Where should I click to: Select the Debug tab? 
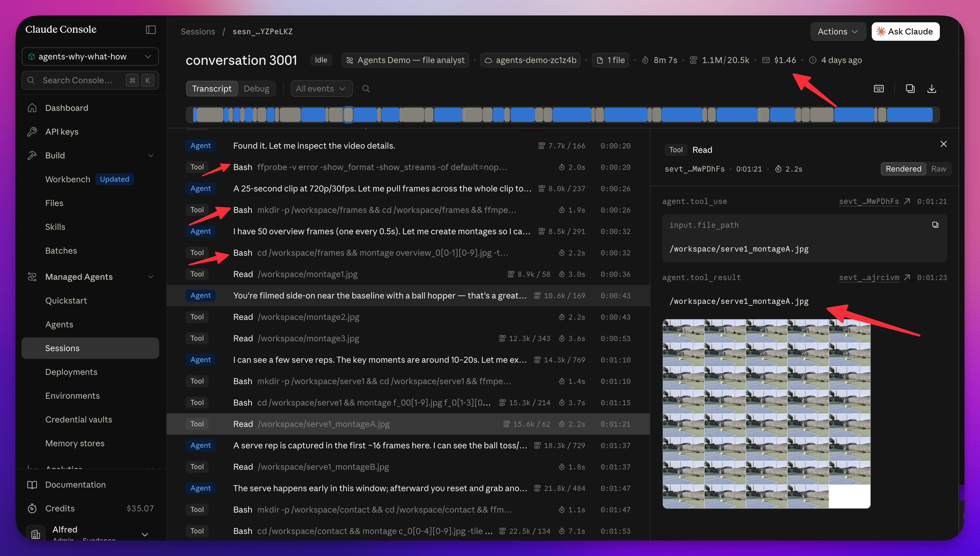256,89
